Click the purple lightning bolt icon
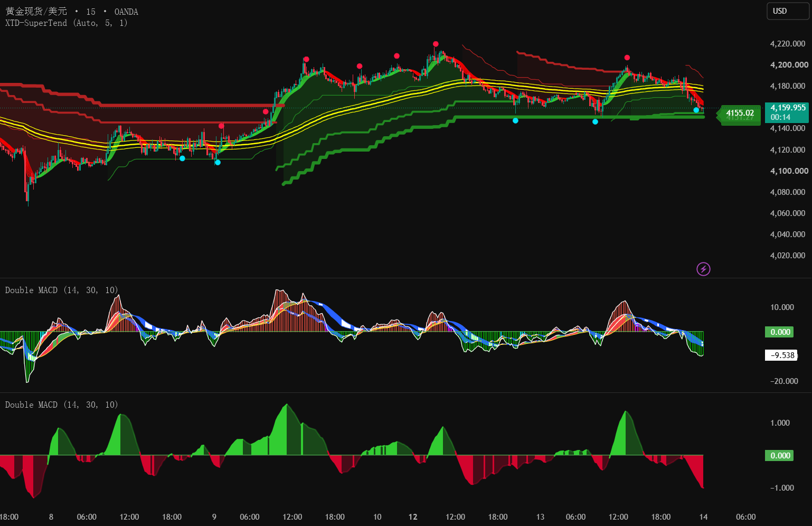 [x=703, y=269]
